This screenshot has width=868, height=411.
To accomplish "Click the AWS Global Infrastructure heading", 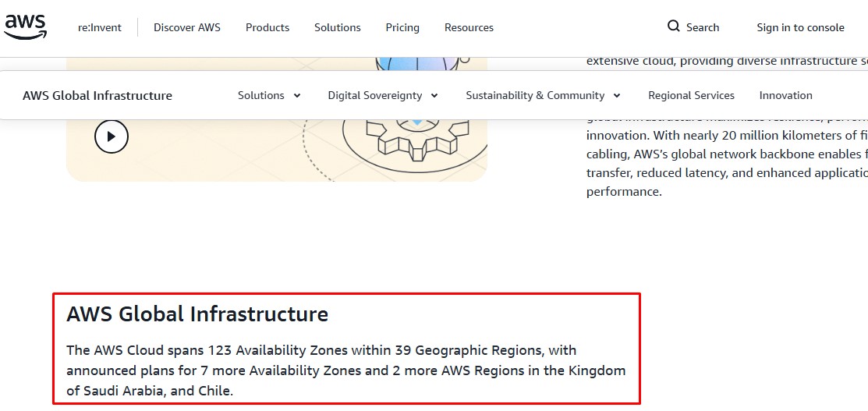I will coord(197,314).
